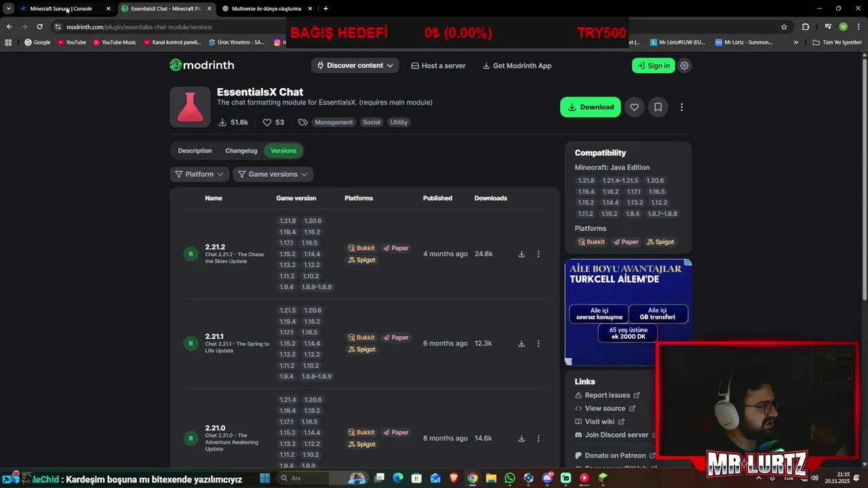Click the Bukkit platform in the Compatibility panel
868x488 pixels.
click(x=591, y=242)
